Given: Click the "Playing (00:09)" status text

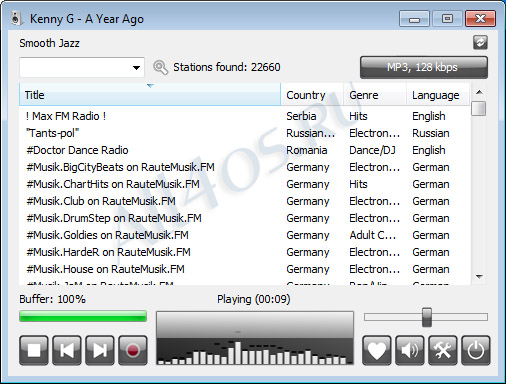Looking at the screenshot, I should click(x=254, y=299).
